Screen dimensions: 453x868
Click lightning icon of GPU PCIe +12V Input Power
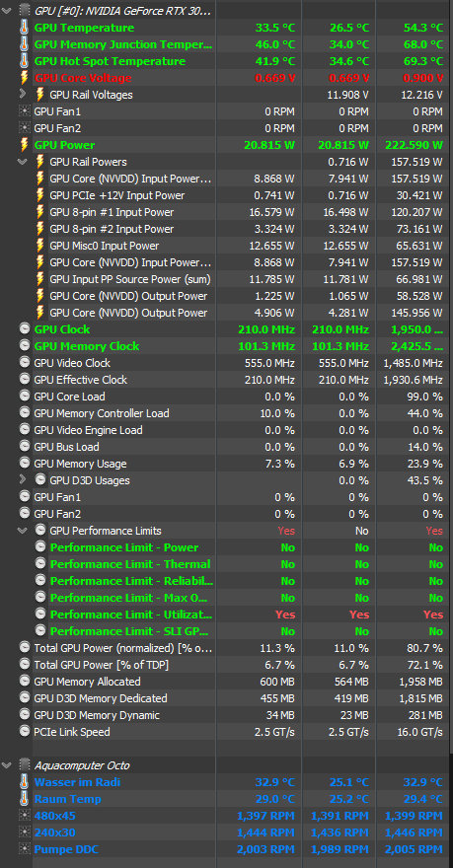(x=39, y=195)
